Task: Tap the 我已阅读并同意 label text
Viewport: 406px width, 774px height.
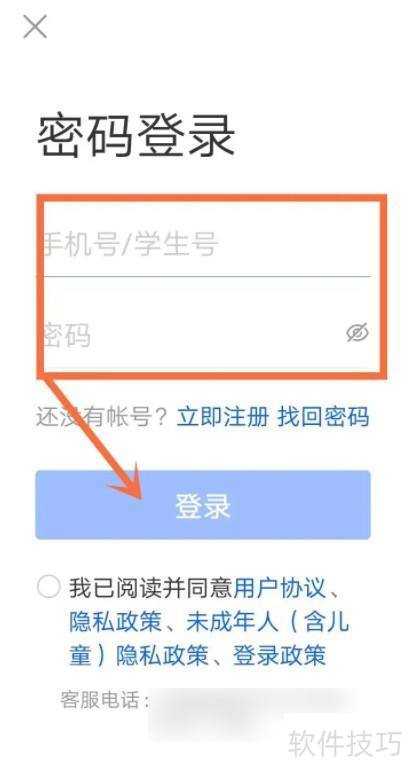Action: pyautogui.click(x=151, y=587)
